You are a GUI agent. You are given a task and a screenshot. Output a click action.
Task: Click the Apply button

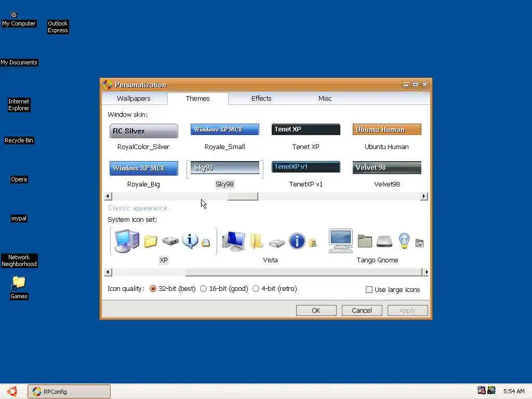[407, 311]
